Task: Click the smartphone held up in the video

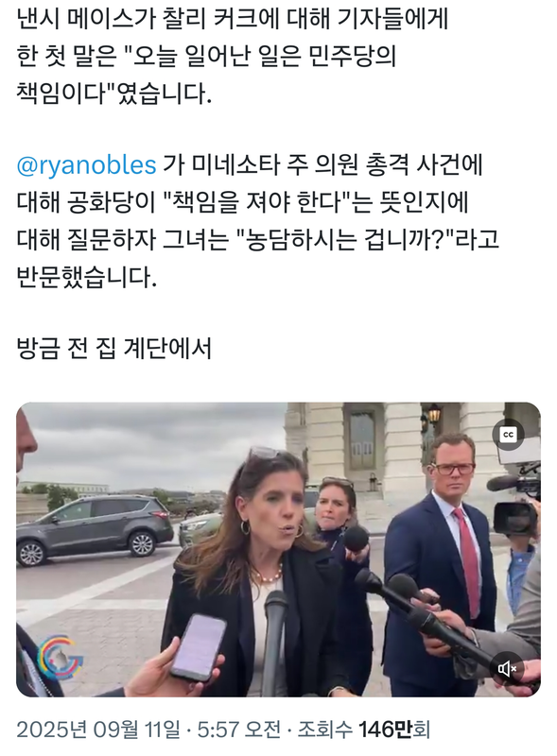Action: coord(198,647)
